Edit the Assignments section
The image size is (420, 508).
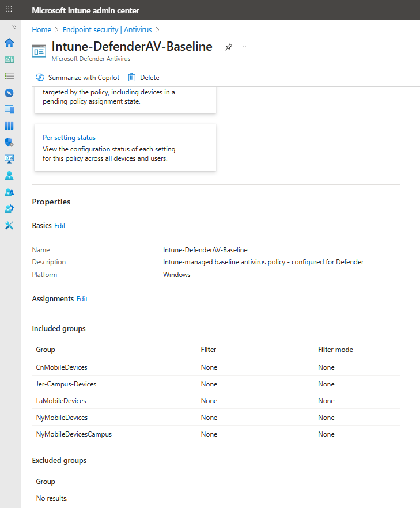[x=82, y=299]
